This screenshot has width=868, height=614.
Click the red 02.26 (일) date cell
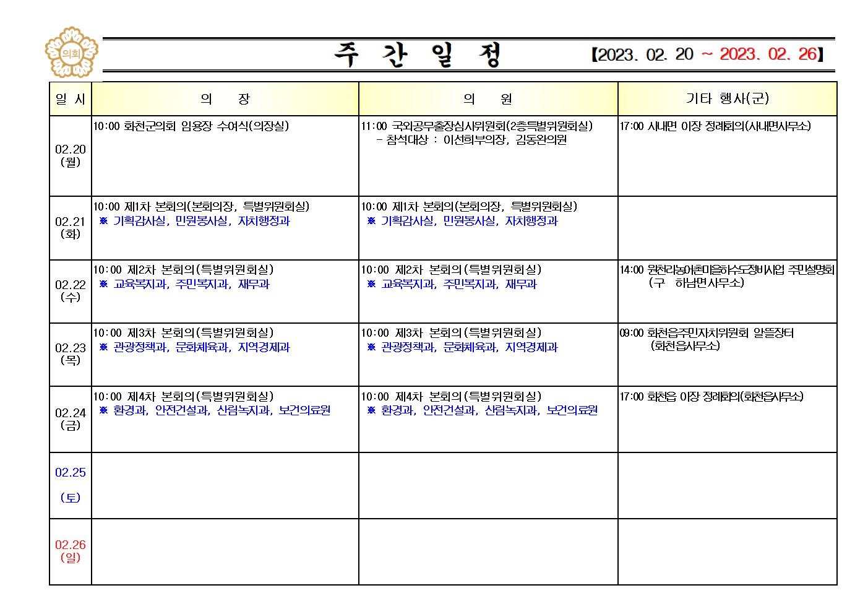(x=71, y=551)
